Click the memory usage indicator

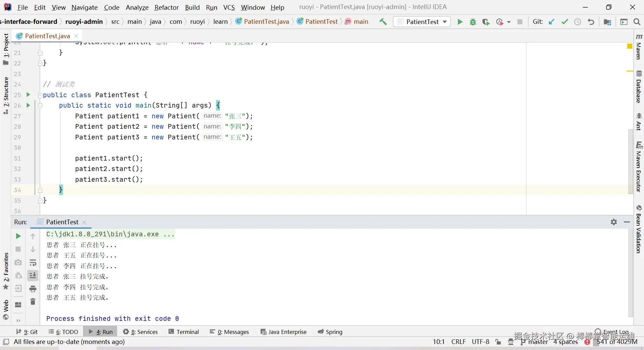tap(617, 342)
